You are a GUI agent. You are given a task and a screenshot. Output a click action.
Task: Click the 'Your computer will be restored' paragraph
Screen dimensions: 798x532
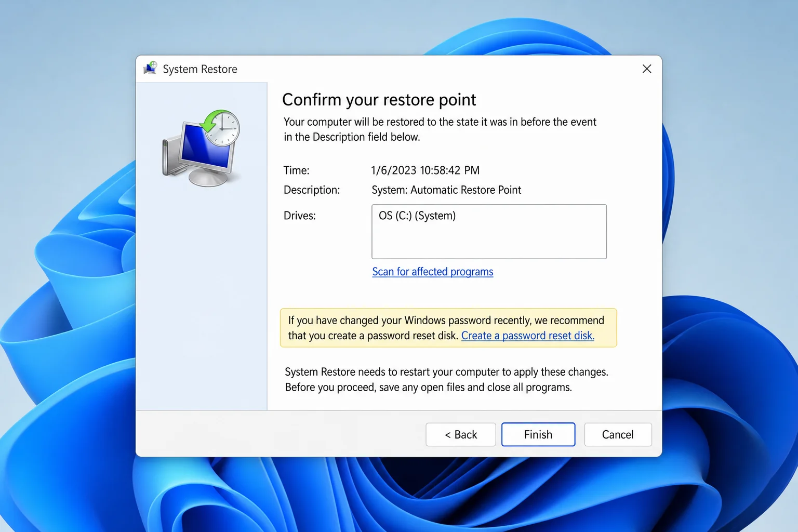(440, 129)
